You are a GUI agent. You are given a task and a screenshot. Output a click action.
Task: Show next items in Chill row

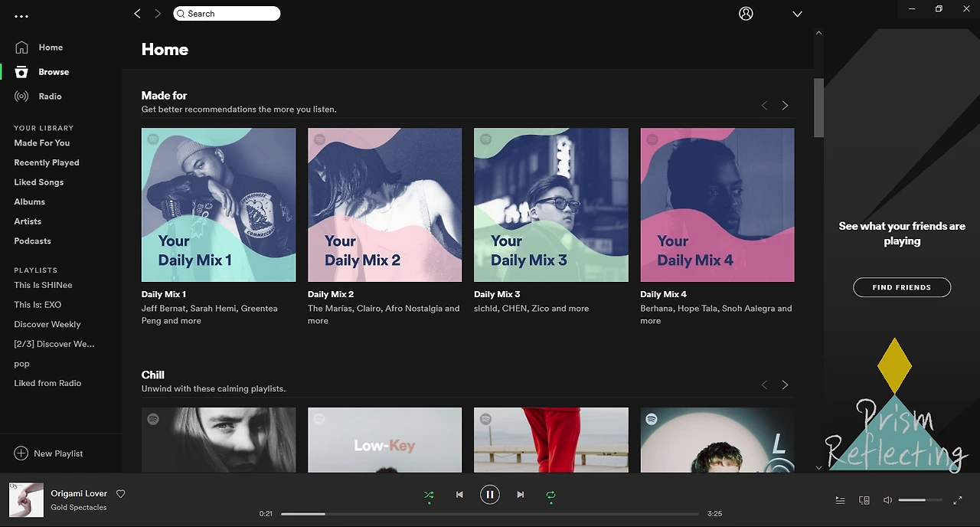click(785, 385)
